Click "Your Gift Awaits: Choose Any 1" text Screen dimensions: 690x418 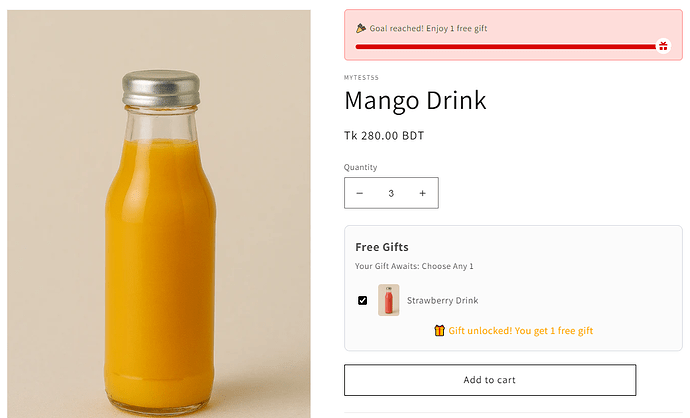(414, 266)
